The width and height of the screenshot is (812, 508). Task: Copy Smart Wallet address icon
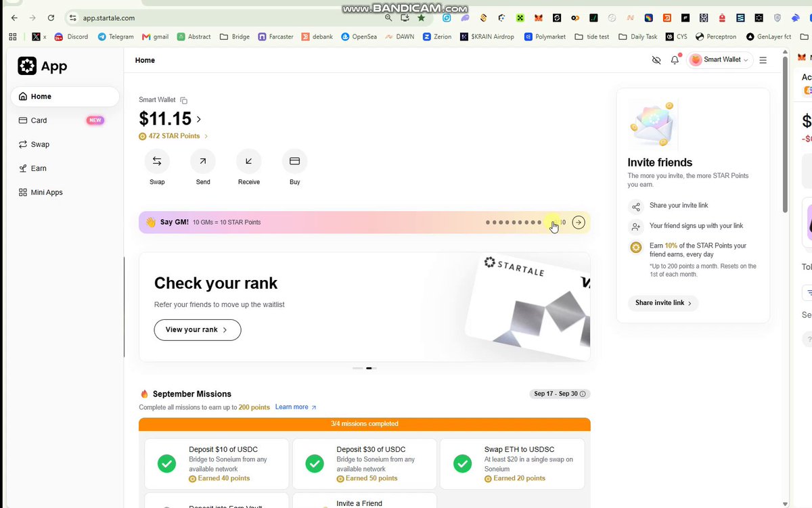(x=184, y=100)
